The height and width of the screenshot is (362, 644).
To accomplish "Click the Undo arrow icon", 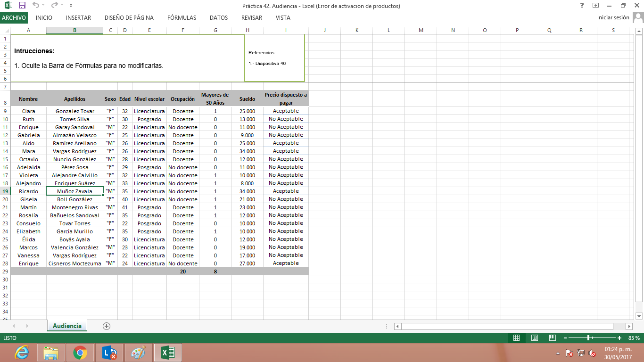I will pos(36,6).
